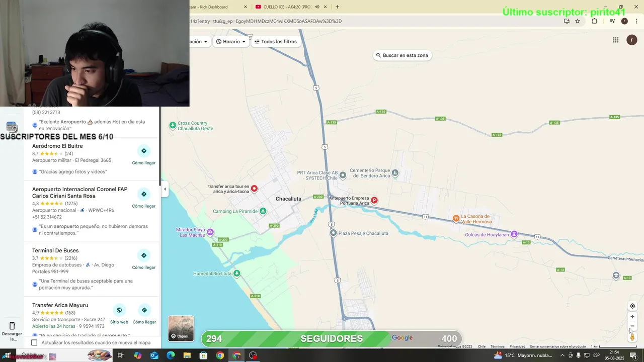Open Microsoft Edge from the taskbar
The width and height of the screenshot is (644, 362).
pyautogui.click(x=171, y=355)
